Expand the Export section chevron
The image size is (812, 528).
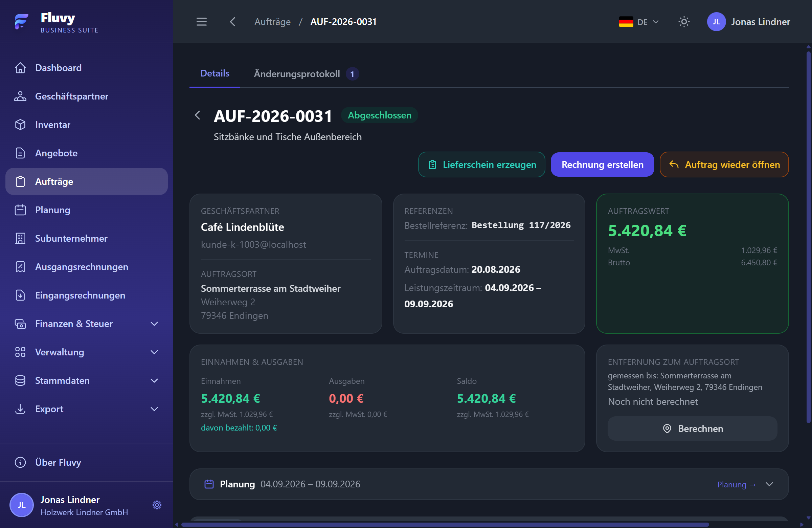[154, 409]
